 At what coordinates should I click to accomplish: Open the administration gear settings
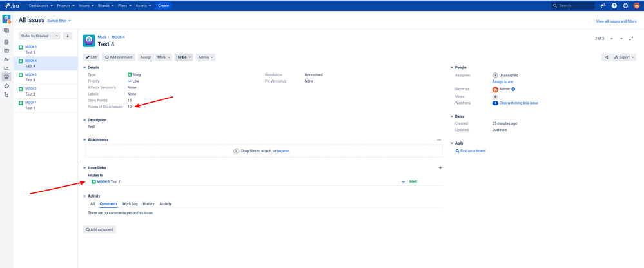(x=625, y=6)
